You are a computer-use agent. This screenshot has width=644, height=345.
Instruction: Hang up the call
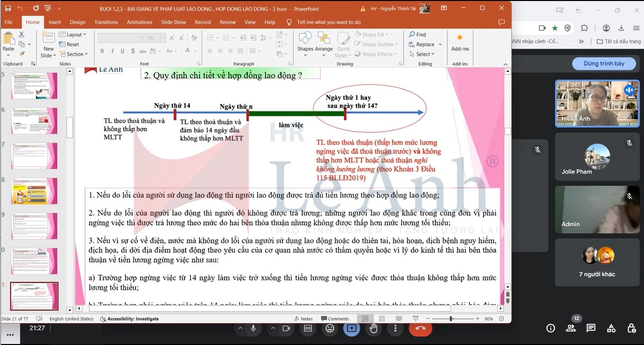pyautogui.click(x=420, y=328)
